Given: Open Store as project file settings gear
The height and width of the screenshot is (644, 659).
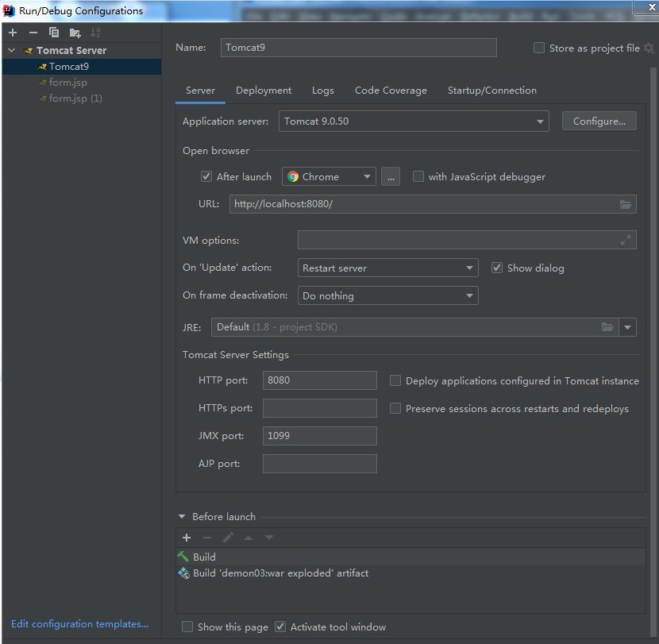Looking at the screenshot, I should click(x=649, y=48).
